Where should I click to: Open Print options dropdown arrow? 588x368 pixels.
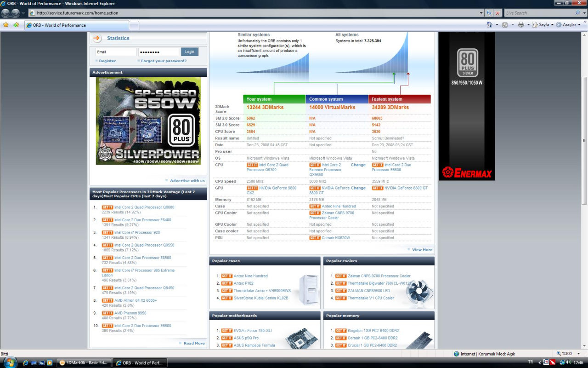point(528,25)
